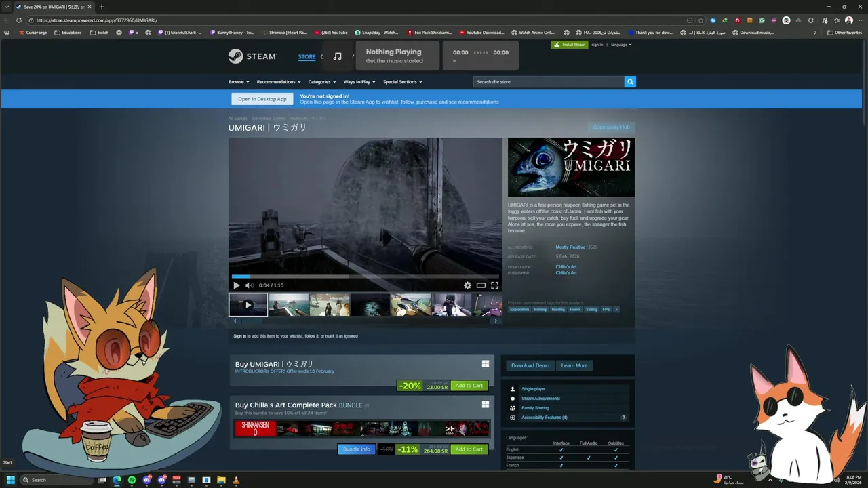Expand the Browse store menu

click(239, 82)
